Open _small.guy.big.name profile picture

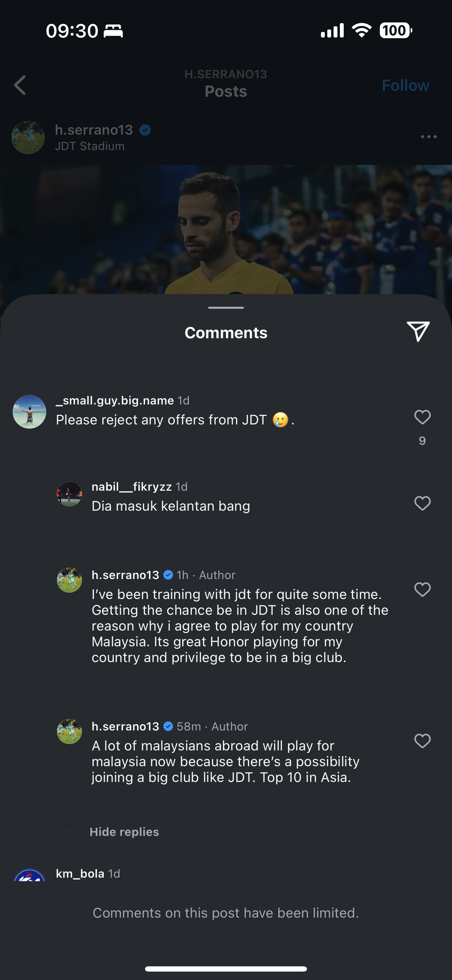29,412
